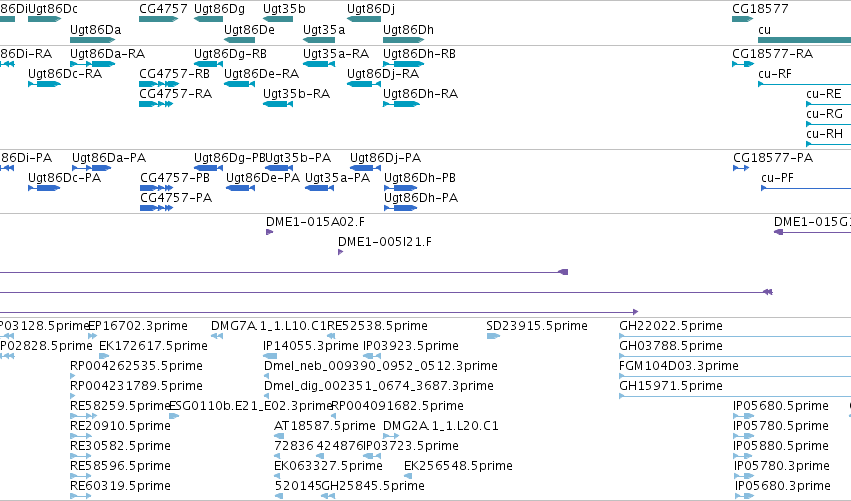Click the SD23915.5prime EST label
The image size is (851, 501).
pos(537,326)
